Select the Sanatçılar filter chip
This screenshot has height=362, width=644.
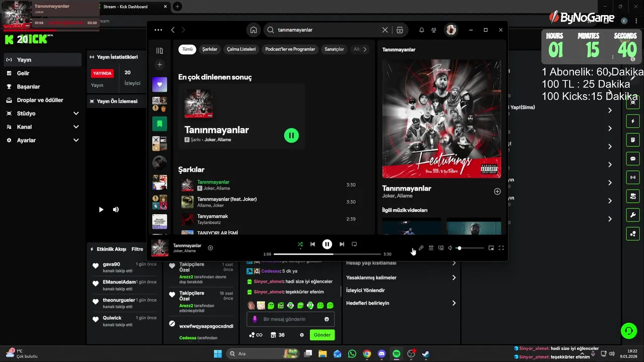coord(334,49)
